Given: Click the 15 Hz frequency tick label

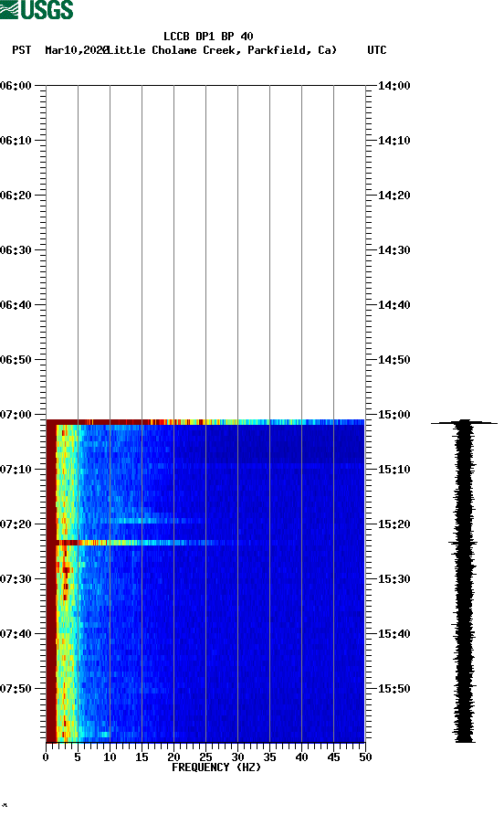Looking at the screenshot, I should (x=142, y=757).
